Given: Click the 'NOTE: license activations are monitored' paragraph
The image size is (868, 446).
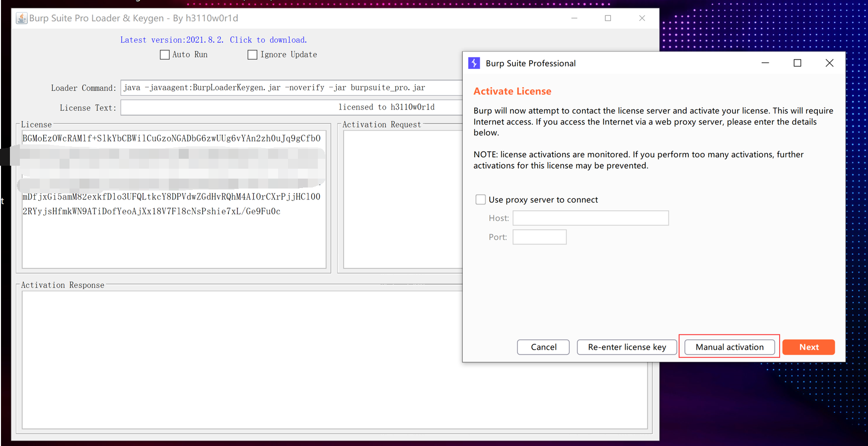Looking at the screenshot, I should point(638,160).
